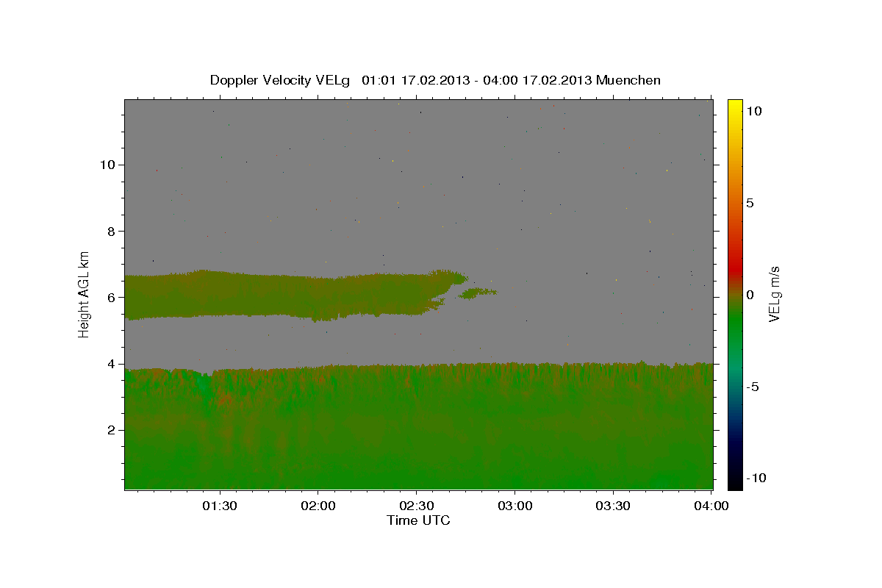Viewport: 882px width, 588px height.
Task: Click the colorbar value -10 label
Action: pos(755,478)
